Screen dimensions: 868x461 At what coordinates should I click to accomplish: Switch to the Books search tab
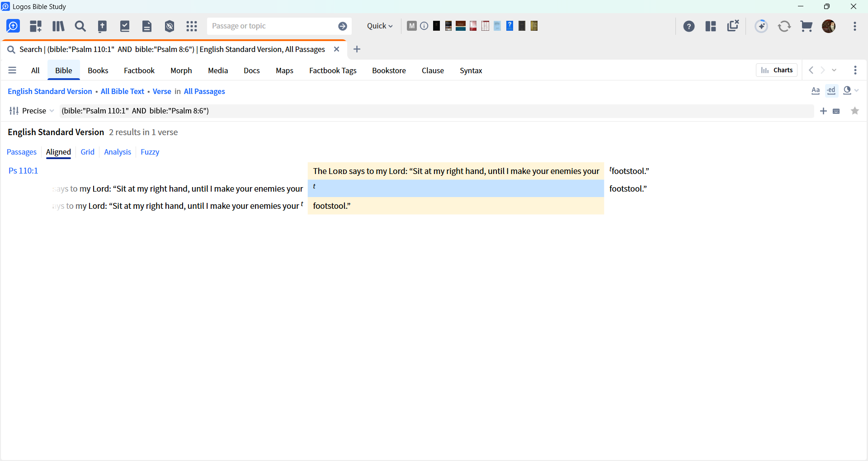[98, 71]
